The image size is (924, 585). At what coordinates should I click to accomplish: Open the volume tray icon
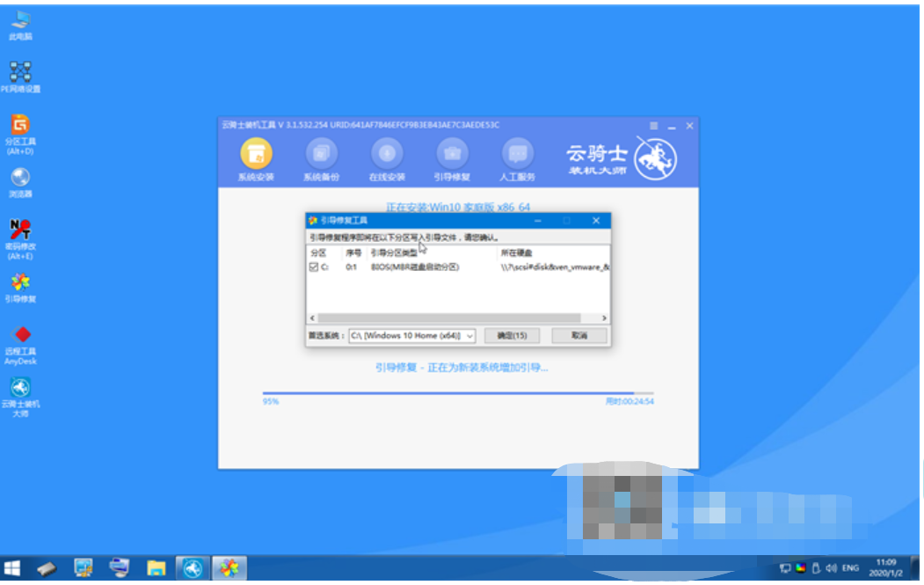[832, 568]
